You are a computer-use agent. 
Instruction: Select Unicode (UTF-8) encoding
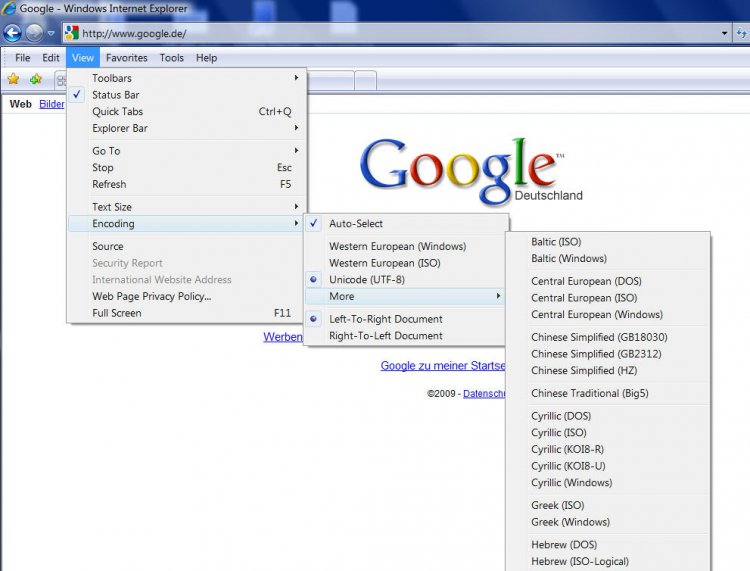click(x=406, y=280)
